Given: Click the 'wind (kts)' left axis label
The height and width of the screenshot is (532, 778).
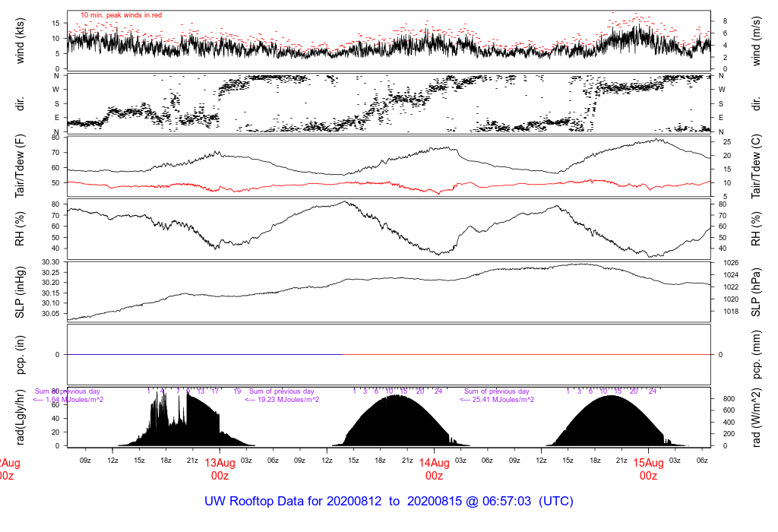Looking at the screenshot, I should [x=21, y=40].
